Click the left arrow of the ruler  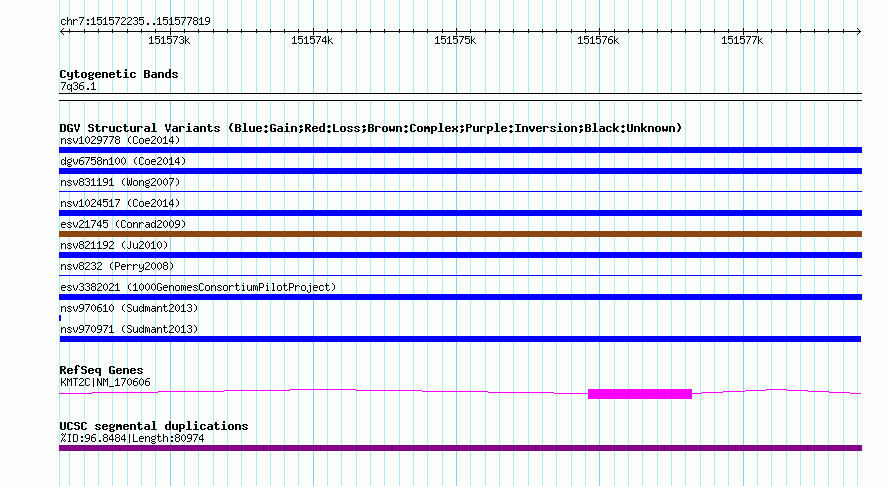click(62, 31)
